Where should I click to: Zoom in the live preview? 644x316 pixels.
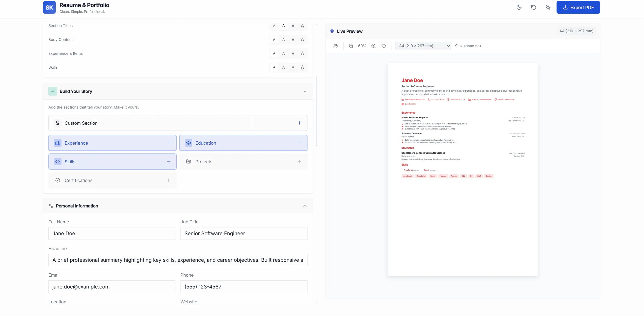(374, 46)
